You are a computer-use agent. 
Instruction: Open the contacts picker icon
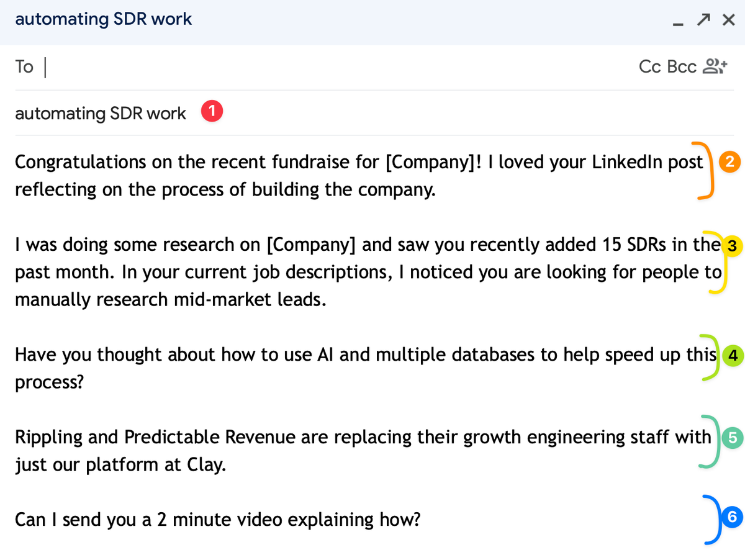click(714, 66)
